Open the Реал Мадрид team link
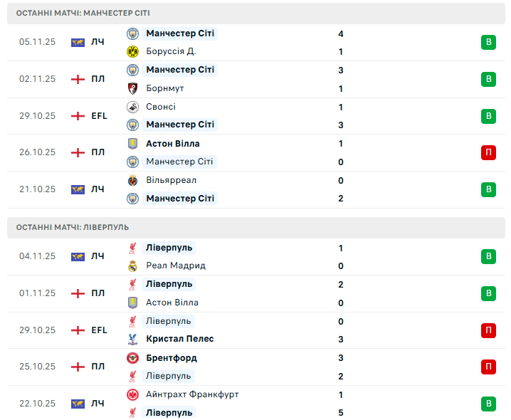This screenshot has width=511, height=420. click(176, 266)
